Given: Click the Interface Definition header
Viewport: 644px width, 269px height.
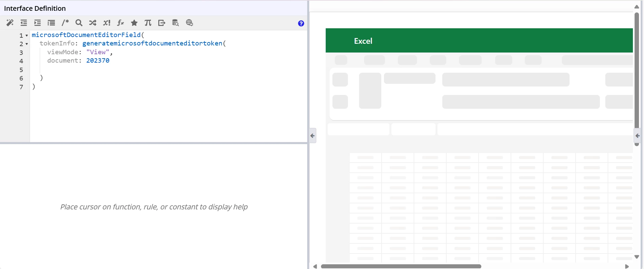Looking at the screenshot, I should 35,8.
